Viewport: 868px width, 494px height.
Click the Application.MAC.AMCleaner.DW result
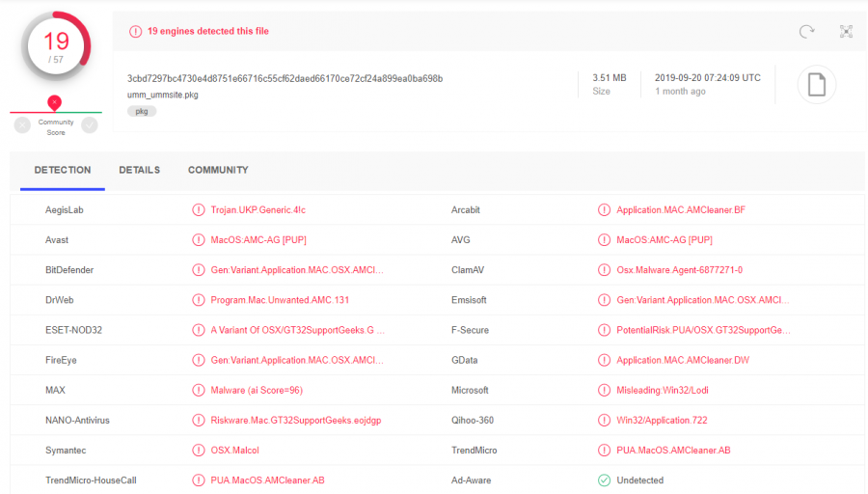click(x=683, y=360)
